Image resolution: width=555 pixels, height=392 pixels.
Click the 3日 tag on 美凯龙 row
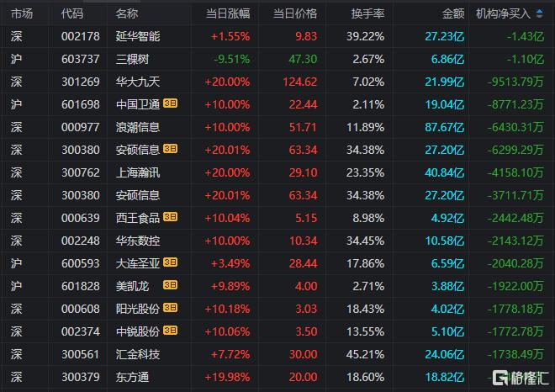170,284
